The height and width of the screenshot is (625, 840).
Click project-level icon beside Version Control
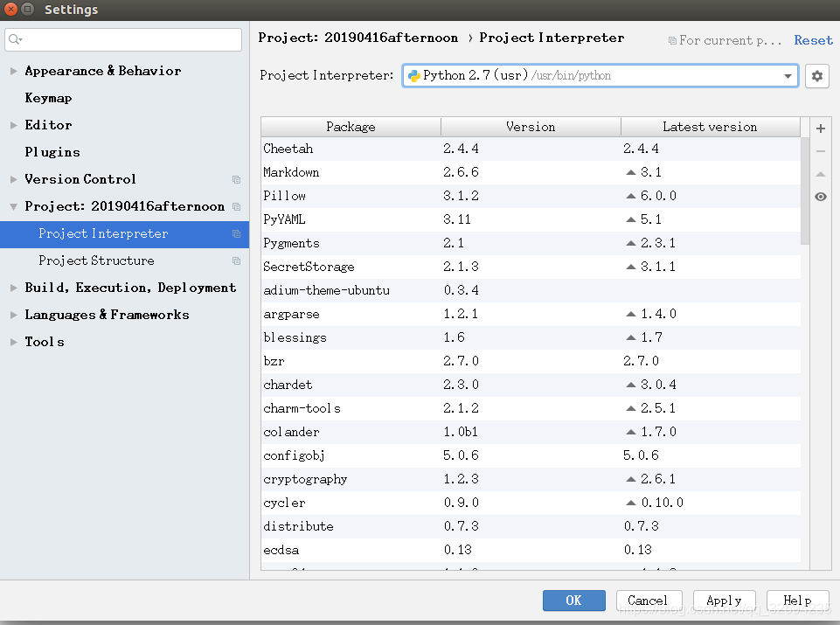pyautogui.click(x=236, y=179)
